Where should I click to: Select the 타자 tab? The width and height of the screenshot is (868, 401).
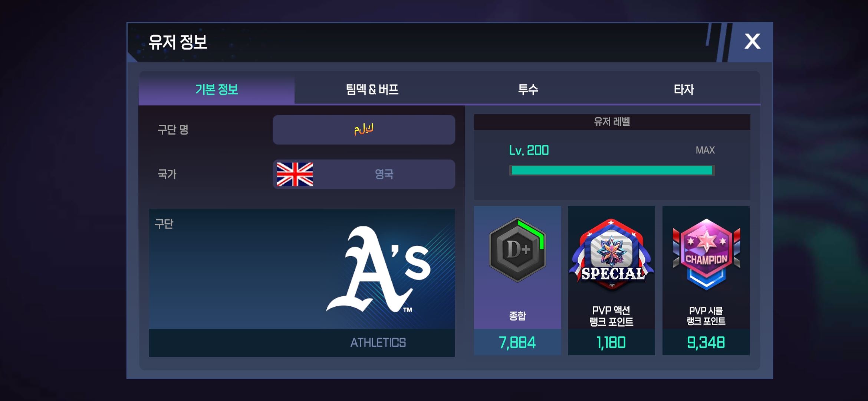(x=684, y=89)
